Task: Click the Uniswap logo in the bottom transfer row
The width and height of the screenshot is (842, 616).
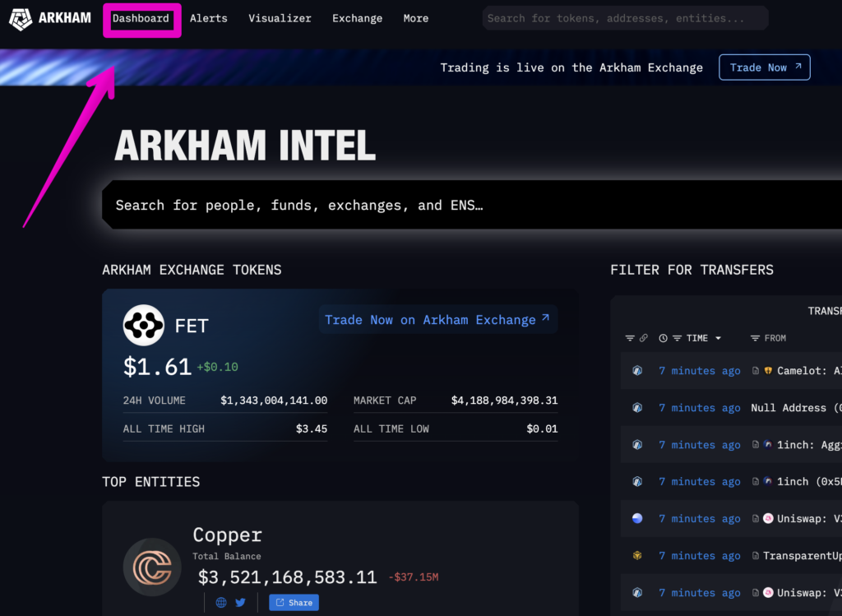Action: (x=768, y=592)
